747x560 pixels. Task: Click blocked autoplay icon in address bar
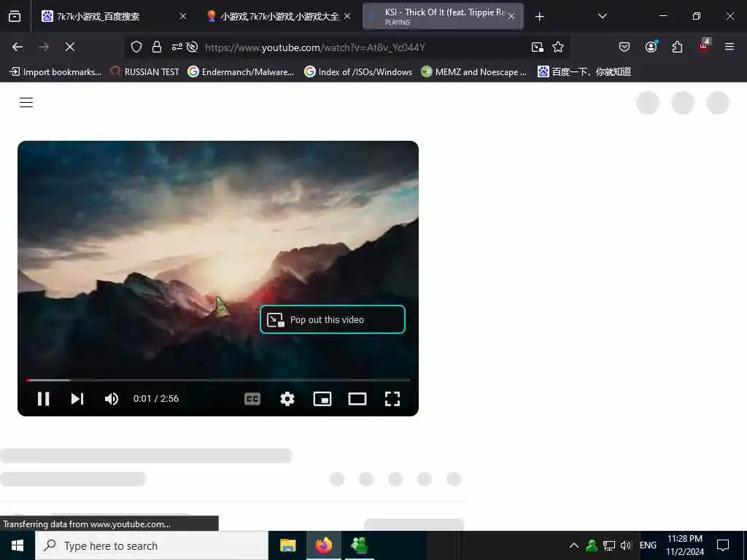coord(192,47)
